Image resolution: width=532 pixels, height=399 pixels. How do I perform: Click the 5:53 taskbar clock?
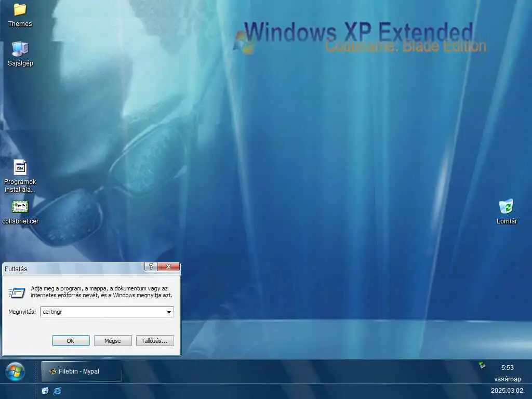click(507, 367)
